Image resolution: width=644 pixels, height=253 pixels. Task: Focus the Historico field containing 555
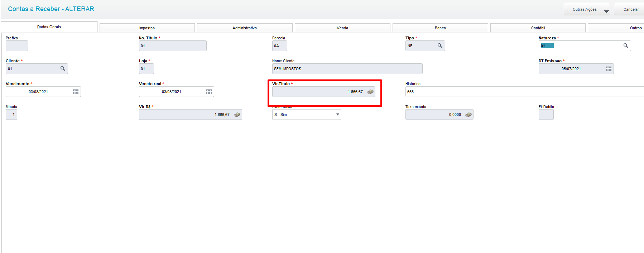click(x=525, y=92)
